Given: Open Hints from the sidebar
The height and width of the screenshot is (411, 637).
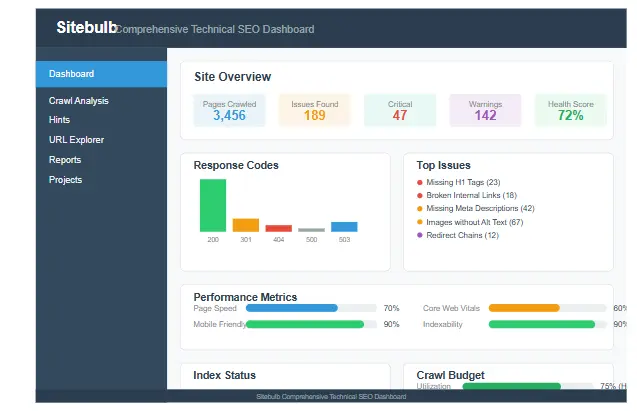Looking at the screenshot, I should coord(60,120).
